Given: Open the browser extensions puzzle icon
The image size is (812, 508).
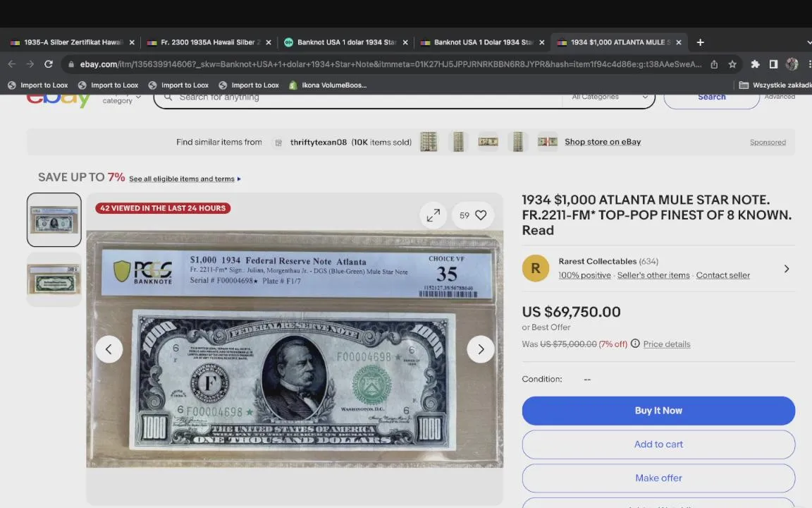Looking at the screenshot, I should click(755, 64).
